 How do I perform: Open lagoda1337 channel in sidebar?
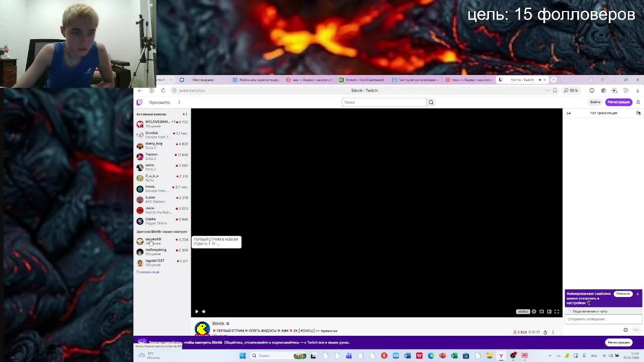click(162, 262)
